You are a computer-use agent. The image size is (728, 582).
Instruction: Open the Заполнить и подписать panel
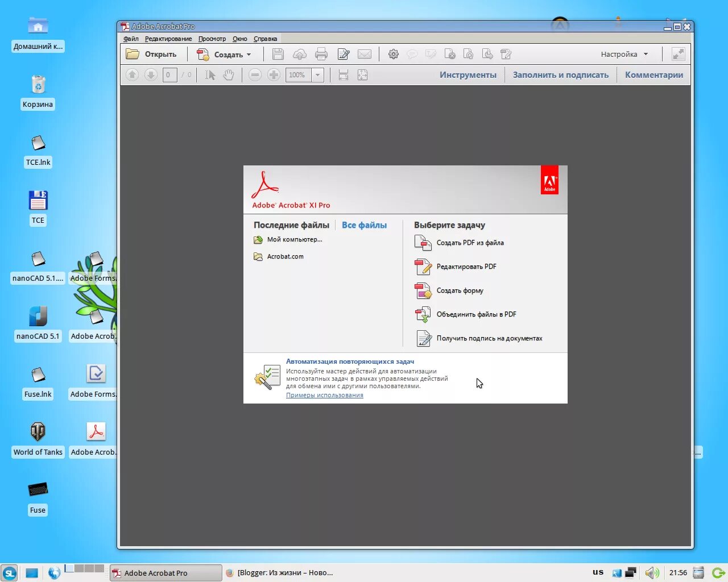561,75
